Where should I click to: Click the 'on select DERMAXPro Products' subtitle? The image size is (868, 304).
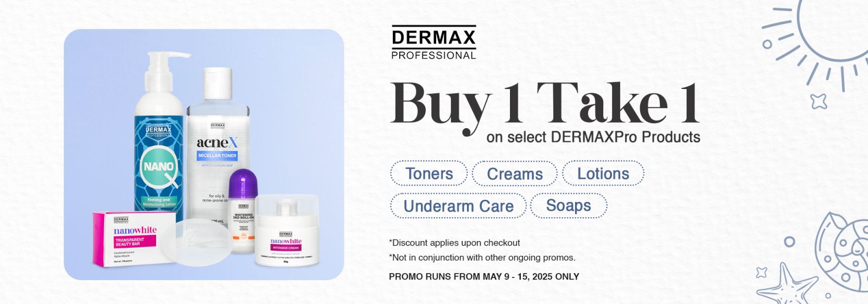click(x=593, y=137)
